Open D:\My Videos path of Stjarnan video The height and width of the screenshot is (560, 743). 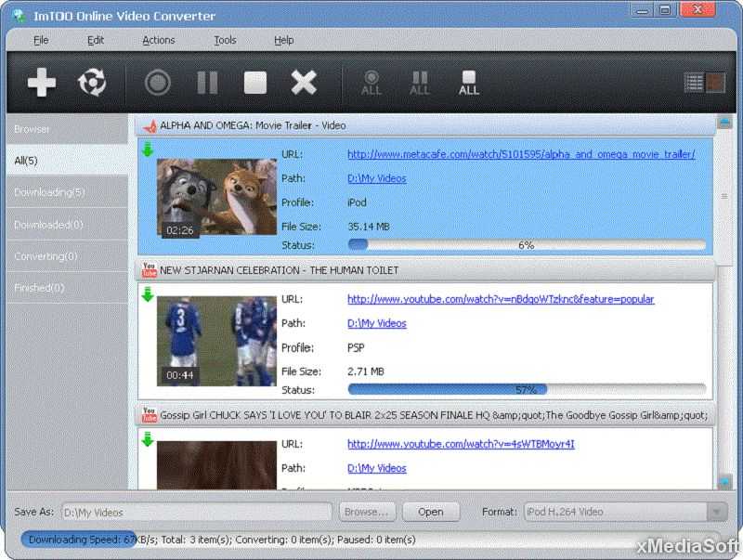point(377,323)
